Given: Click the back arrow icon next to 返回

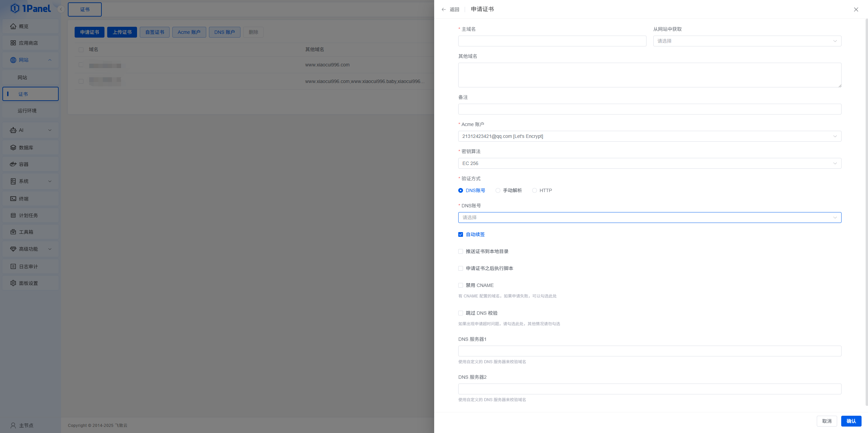Looking at the screenshot, I should click(443, 9).
